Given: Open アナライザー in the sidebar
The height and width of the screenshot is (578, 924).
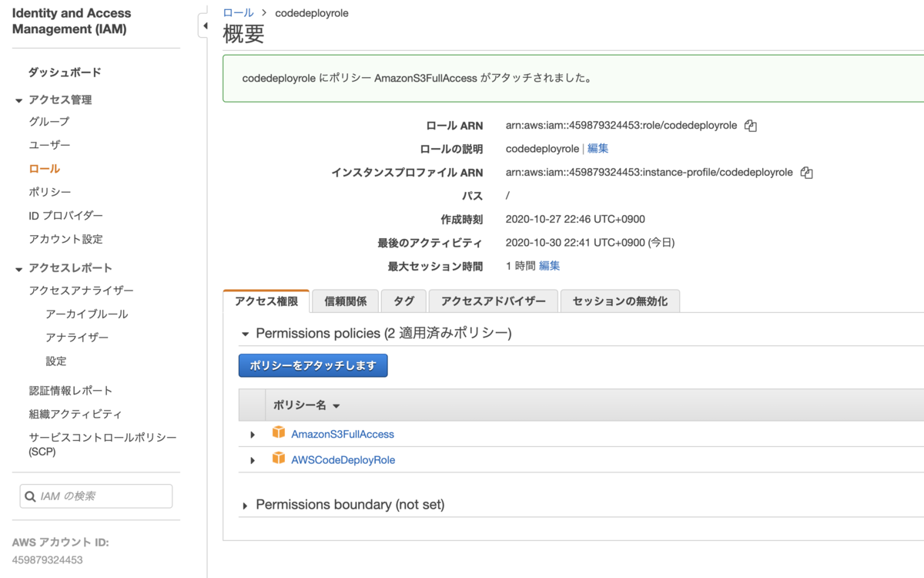Looking at the screenshot, I should [x=77, y=337].
